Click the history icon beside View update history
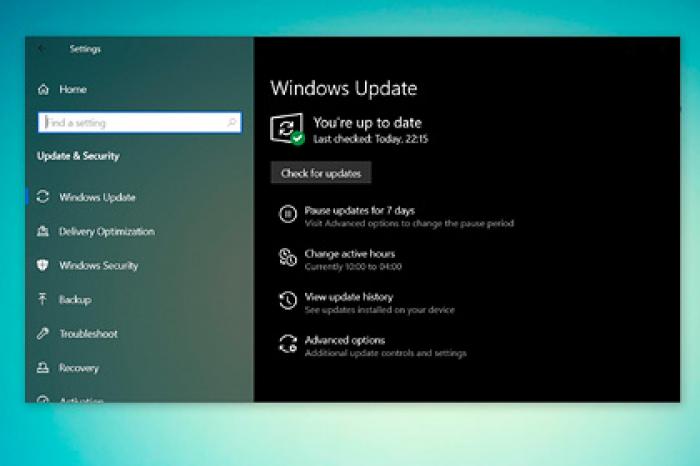700x466 pixels. (288, 300)
